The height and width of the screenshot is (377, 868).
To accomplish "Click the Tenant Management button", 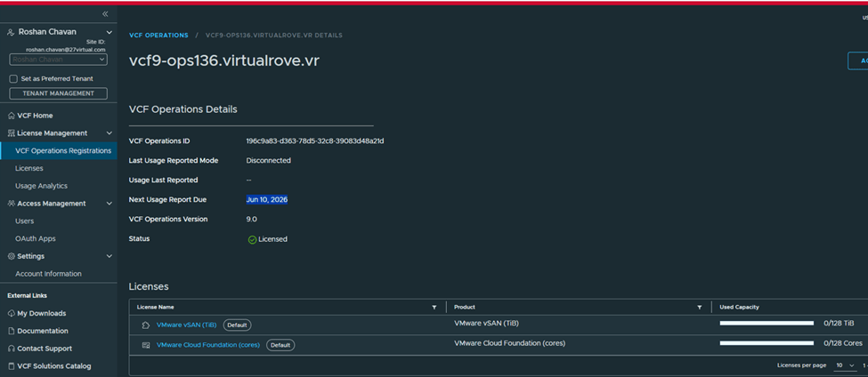I will [x=58, y=93].
